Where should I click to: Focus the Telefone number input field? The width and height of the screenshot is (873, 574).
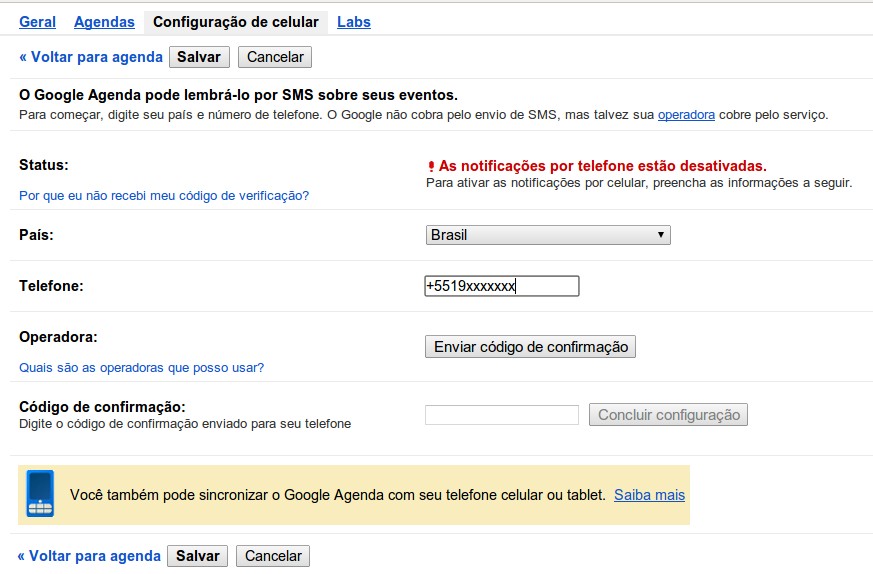(x=502, y=287)
